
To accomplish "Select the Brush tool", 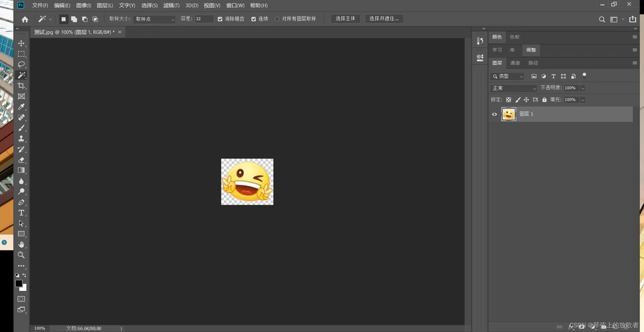I will point(21,128).
